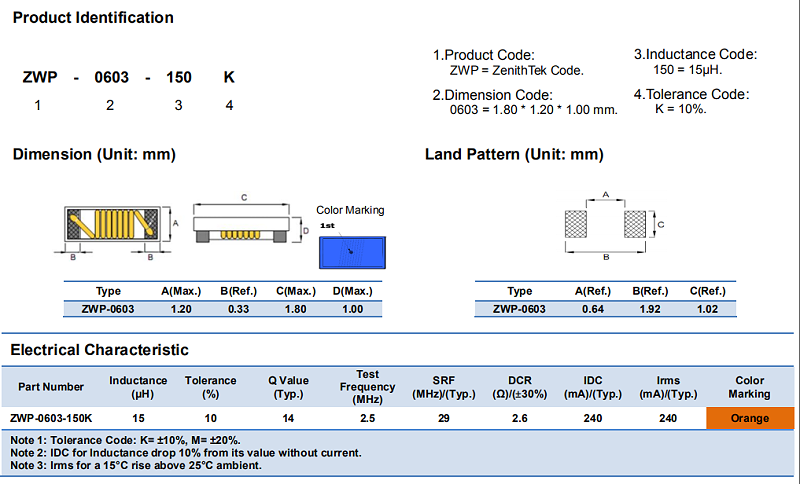Click the "B(Ref.)" header in Land Pattern table
The height and width of the screenshot is (484, 800).
click(651, 292)
